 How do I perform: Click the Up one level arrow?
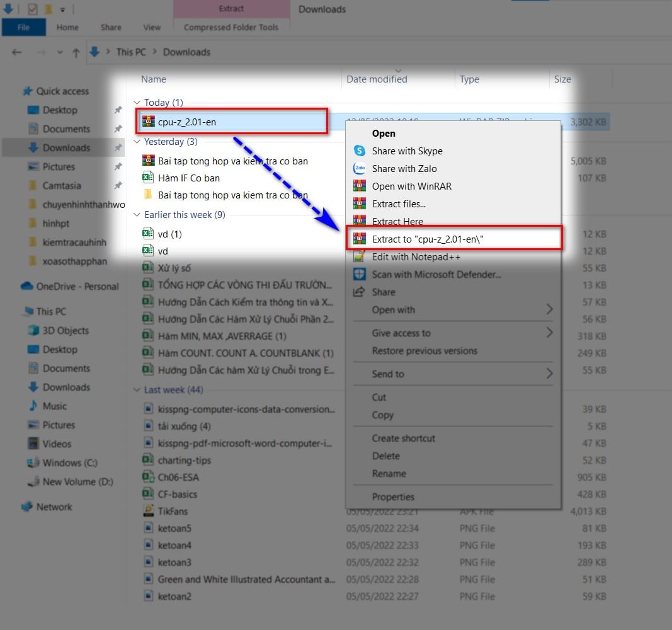[76, 52]
